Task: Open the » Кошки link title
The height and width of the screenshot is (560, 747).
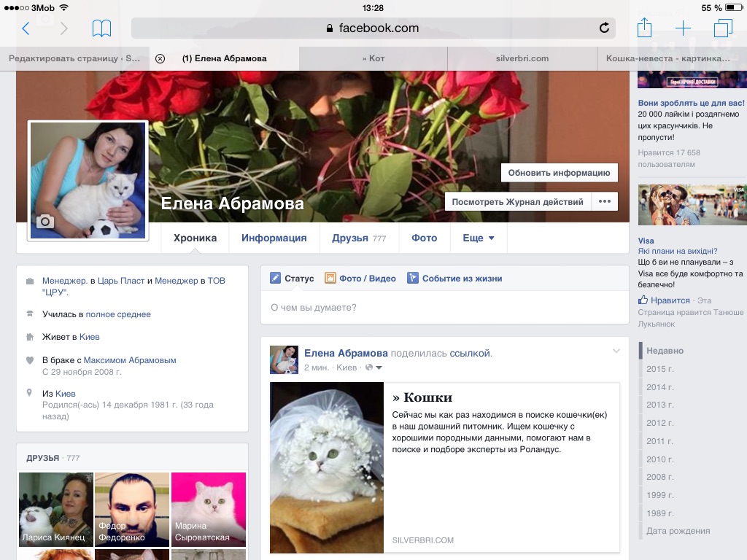Action: point(422,397)
